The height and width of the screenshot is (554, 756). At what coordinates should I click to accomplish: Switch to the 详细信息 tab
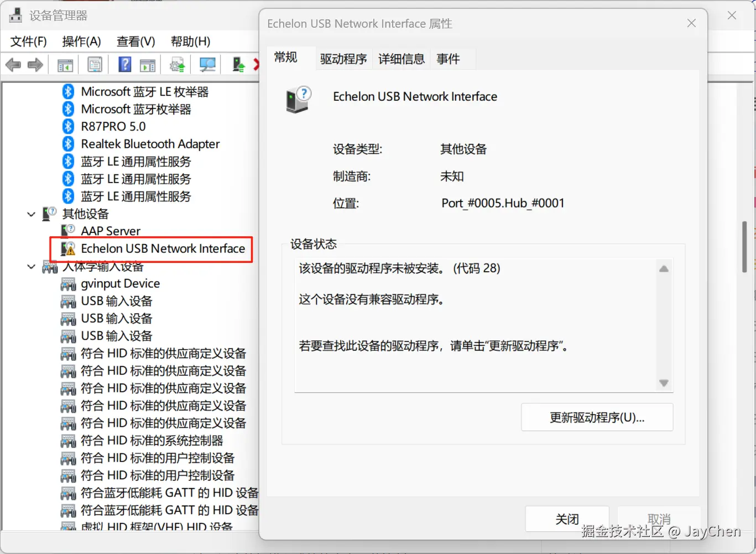tap(401, 59)
